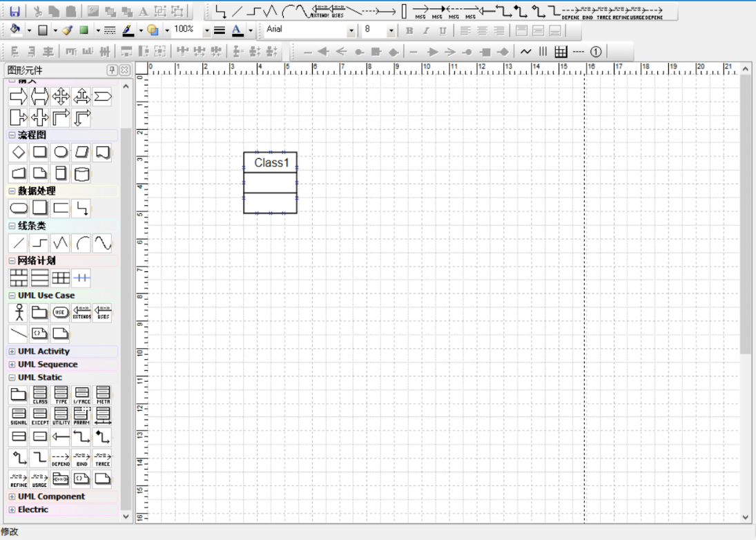Select the sine wave curve line shape

pos(102,243)
